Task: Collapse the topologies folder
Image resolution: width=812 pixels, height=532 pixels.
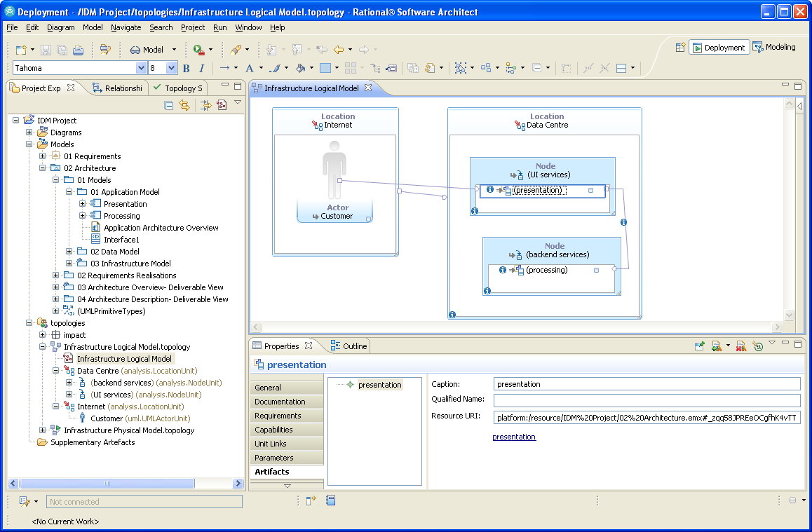Action: 29,322
